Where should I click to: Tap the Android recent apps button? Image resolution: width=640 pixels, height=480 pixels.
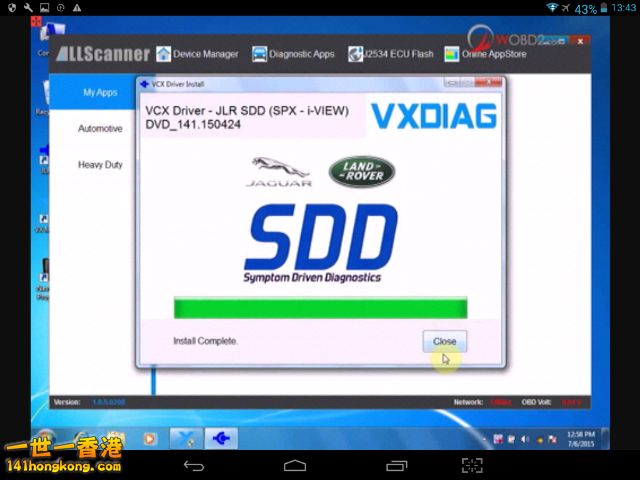point(397,465)
